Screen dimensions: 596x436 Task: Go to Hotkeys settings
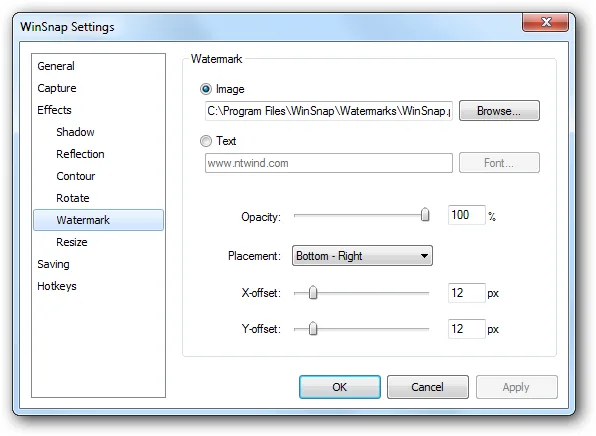57,286
